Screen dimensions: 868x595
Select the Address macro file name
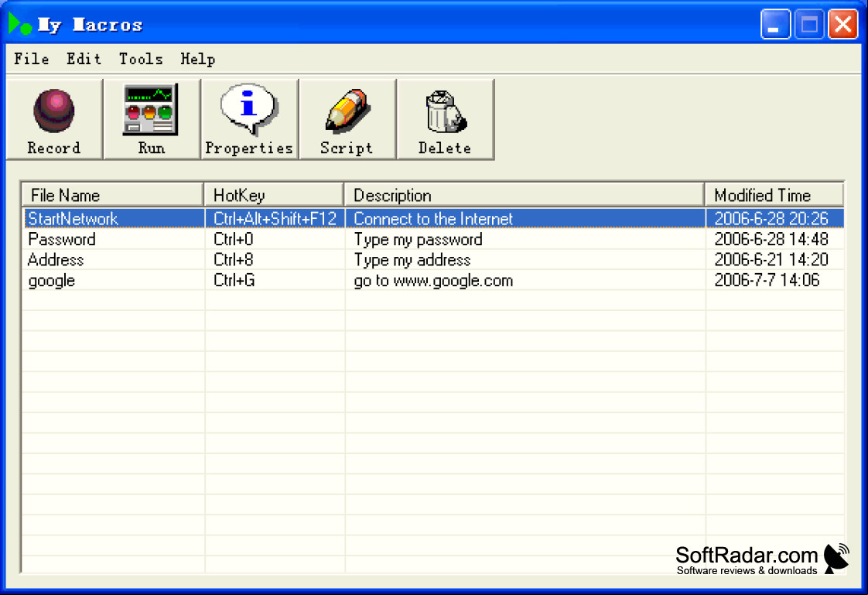pos(56,260)
